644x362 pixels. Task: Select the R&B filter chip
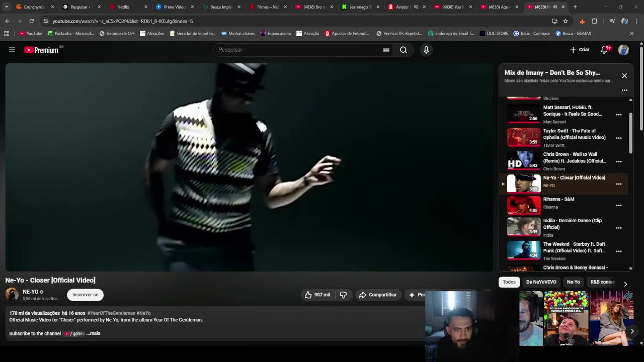(x=602, y=282)
